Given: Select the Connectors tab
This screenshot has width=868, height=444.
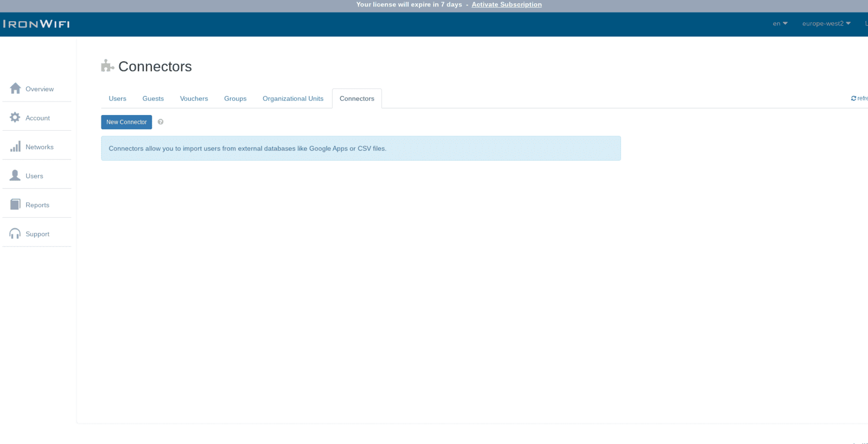Looking at the screenshot, I should 357,98.
